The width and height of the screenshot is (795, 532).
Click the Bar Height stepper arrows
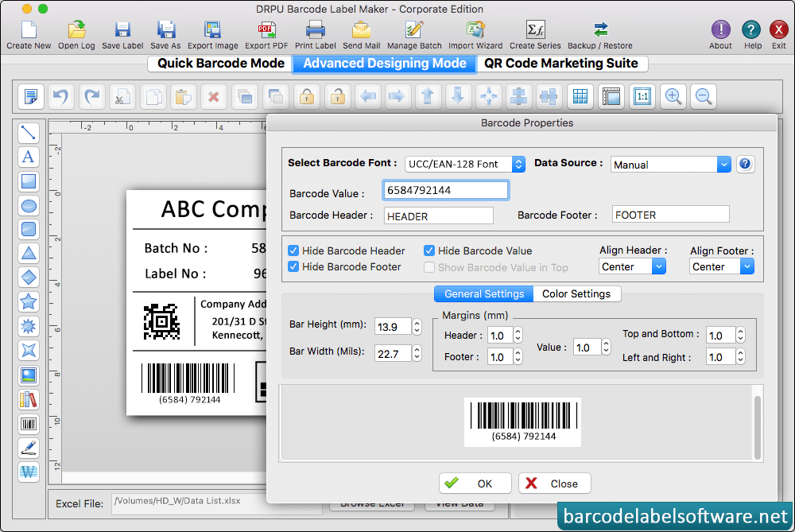tap(417, 327)
